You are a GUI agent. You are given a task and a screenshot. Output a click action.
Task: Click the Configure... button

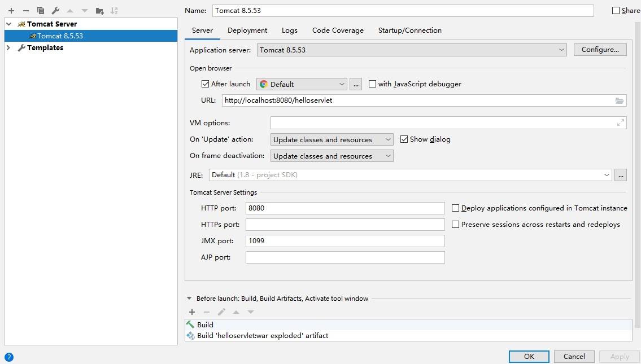tap(600, 50)
